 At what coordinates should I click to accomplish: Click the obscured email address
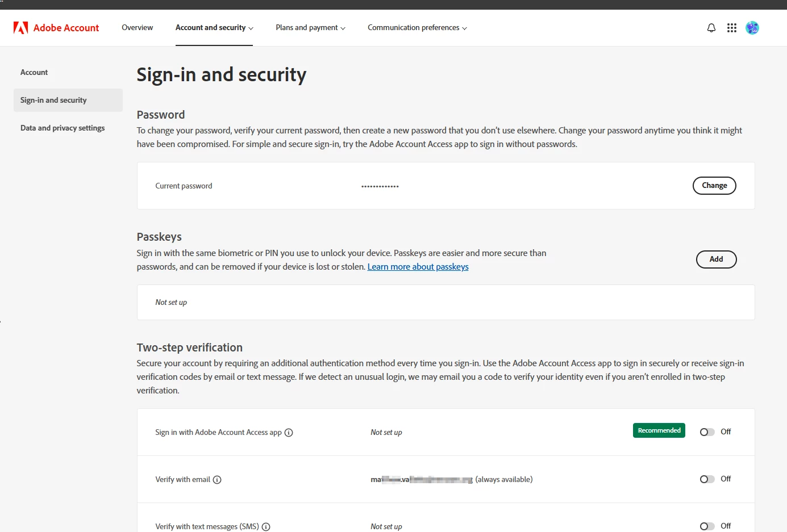[x=422, y=480]
